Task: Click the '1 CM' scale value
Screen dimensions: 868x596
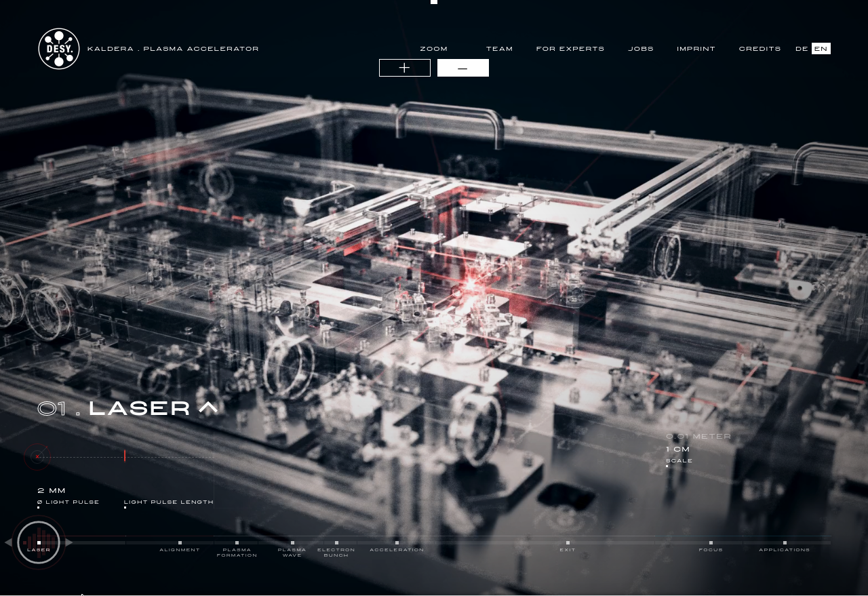Action: pos(677,450)
